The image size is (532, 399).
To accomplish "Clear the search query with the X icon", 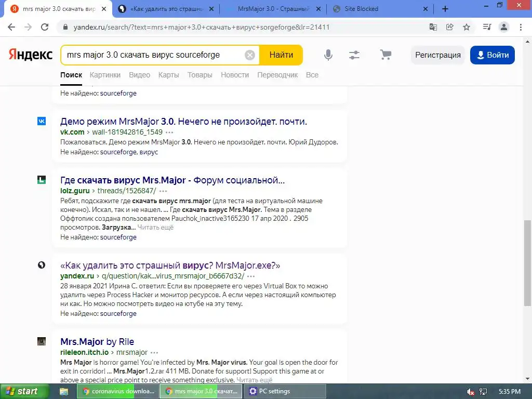I will [x=250, y=55].
